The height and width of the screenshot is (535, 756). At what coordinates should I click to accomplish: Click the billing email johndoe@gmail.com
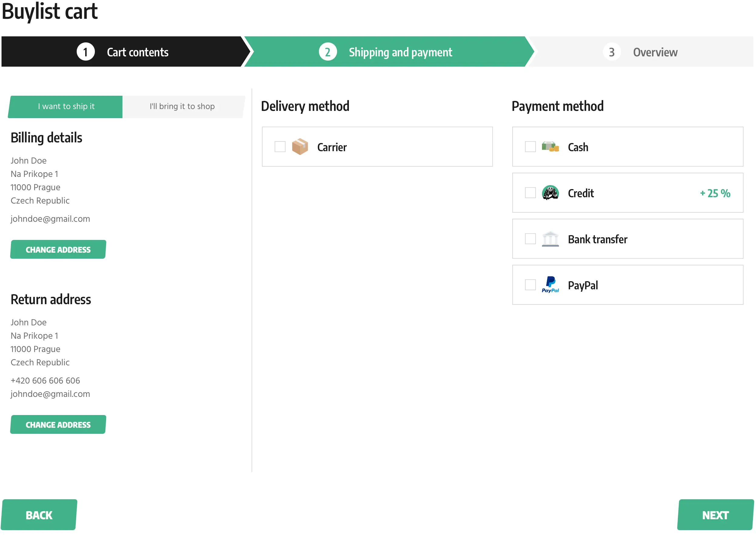tap(50, 219)
